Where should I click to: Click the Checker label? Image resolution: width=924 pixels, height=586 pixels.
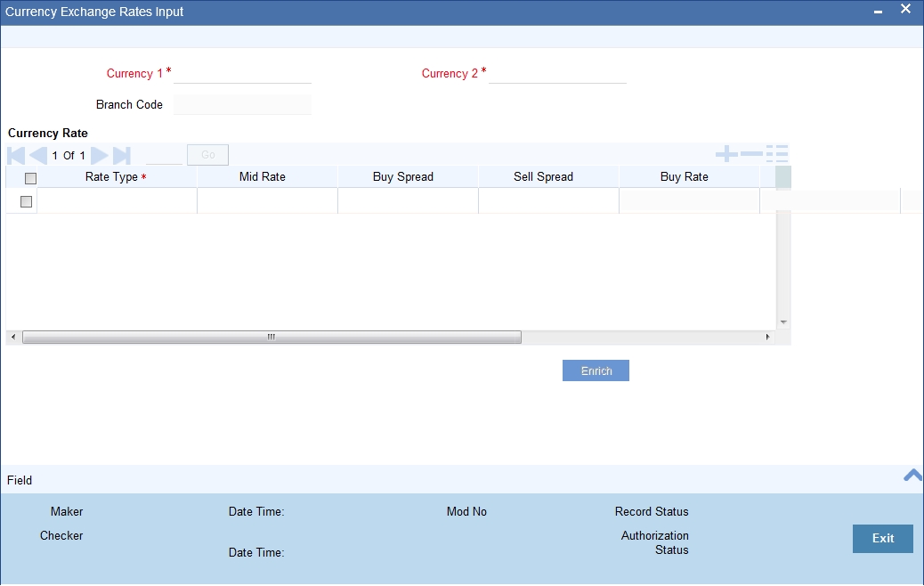click(61, 536)
